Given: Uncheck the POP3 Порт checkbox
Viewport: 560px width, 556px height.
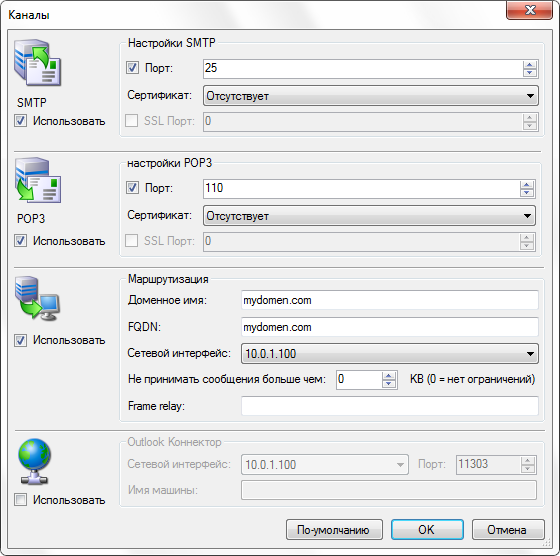Looking at the screenshot, I should pos(132,187).
